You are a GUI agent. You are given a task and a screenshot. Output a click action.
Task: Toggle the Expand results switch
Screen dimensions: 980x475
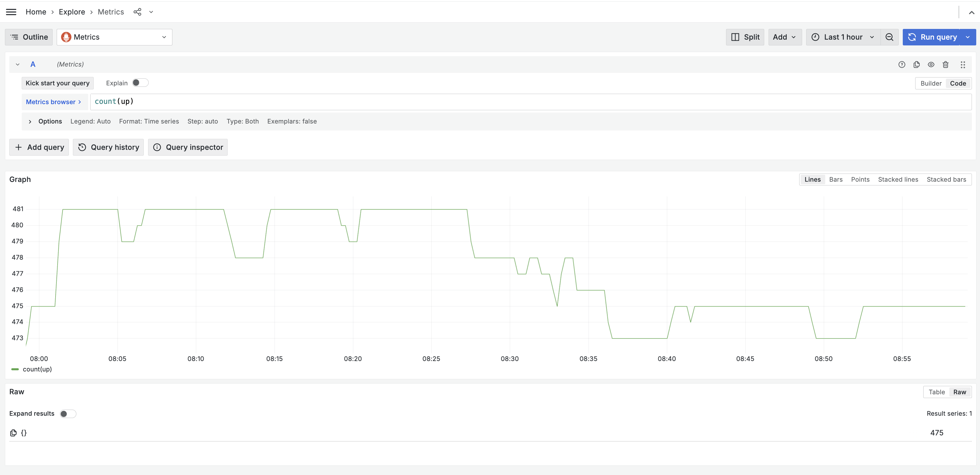68,414
